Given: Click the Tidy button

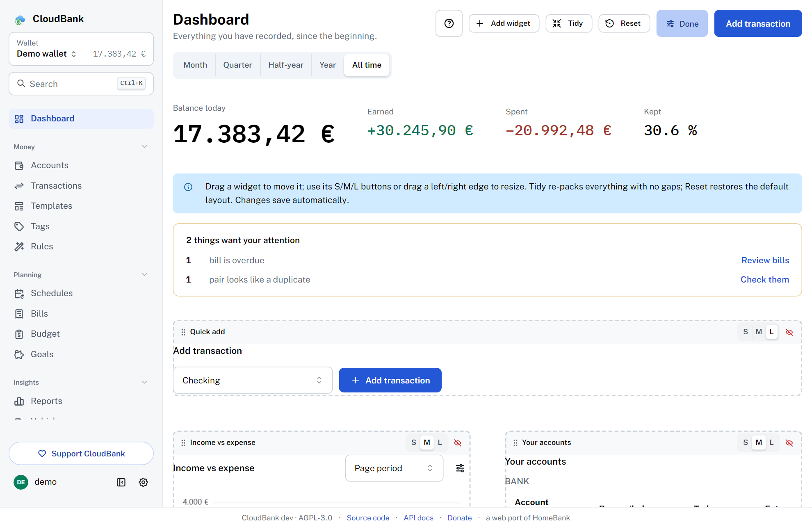Looking at the screenshot, I should (569, 23).
